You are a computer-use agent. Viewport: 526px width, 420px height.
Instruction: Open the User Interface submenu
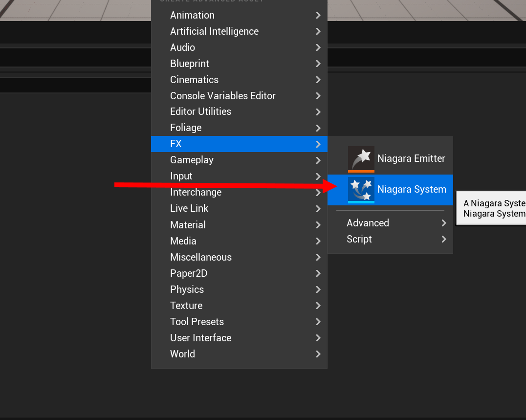click(x=239, y=337)
